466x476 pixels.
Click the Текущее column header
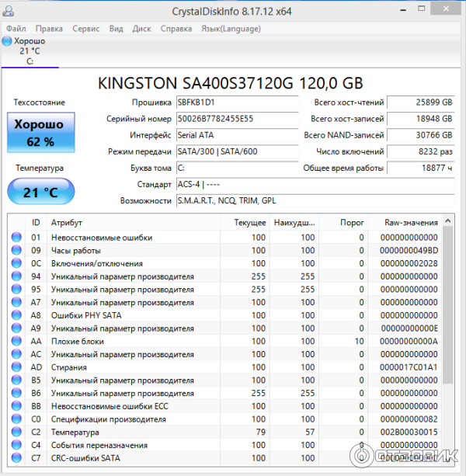pos(245,223)
